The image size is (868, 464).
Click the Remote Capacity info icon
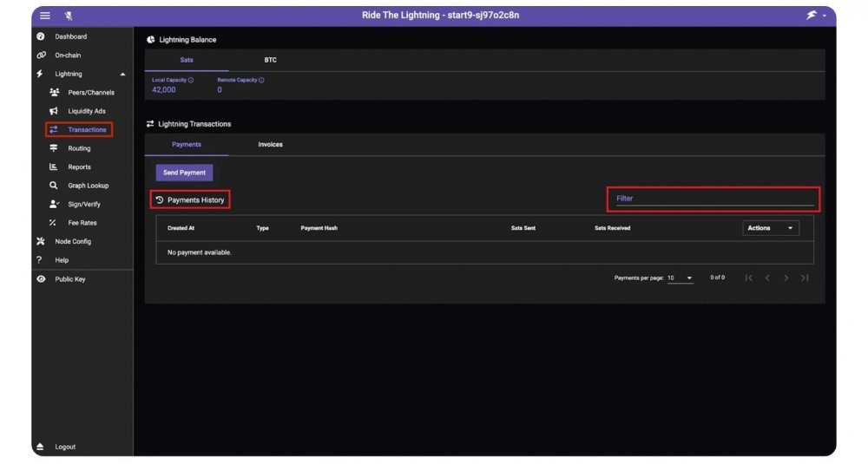pos(261,80)
